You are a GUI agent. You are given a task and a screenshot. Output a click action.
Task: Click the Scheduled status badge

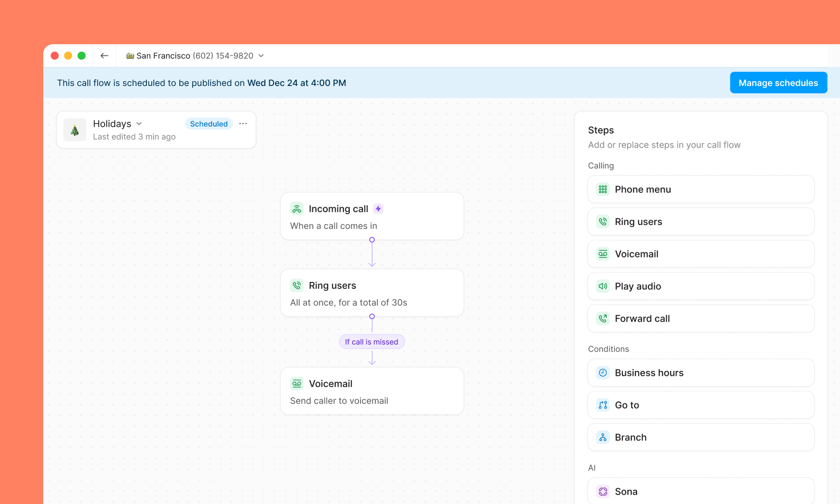209,124
